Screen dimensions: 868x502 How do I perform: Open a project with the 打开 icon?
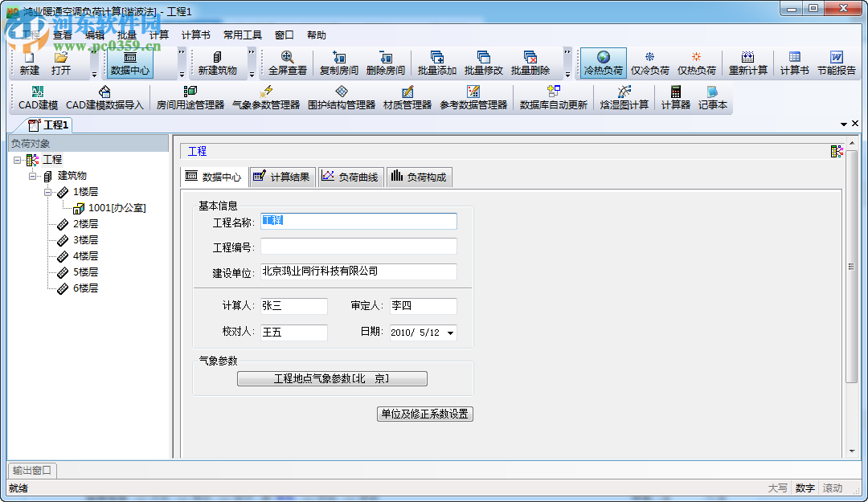[x=61, y=63]
